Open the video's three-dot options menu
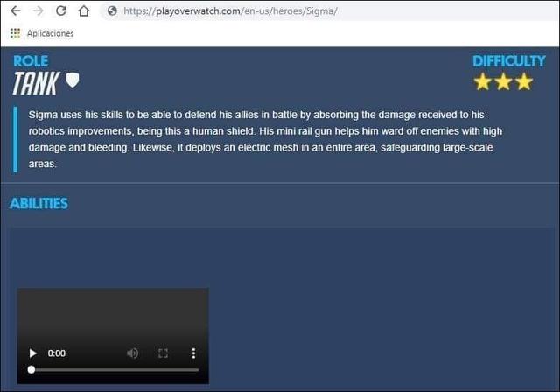The width and height of the screenshot is (560, 392). [x=193, y=353]
